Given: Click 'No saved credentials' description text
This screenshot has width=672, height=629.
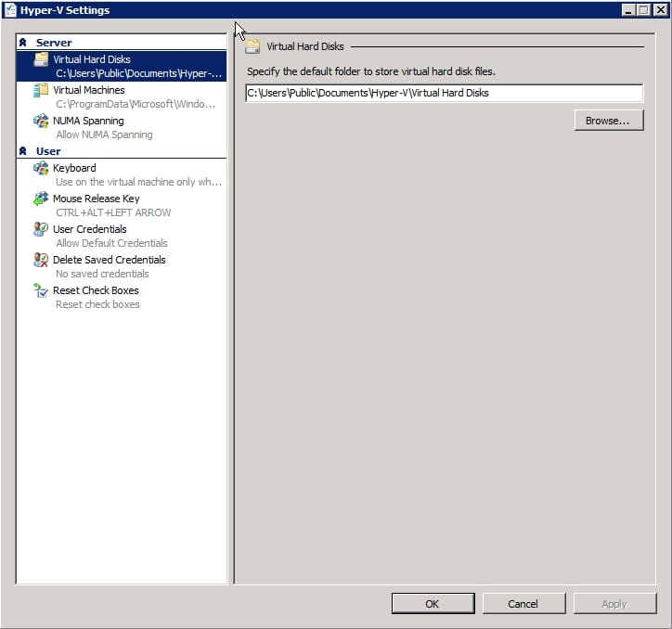Looking at the screenshot, I should pos(102,274).
